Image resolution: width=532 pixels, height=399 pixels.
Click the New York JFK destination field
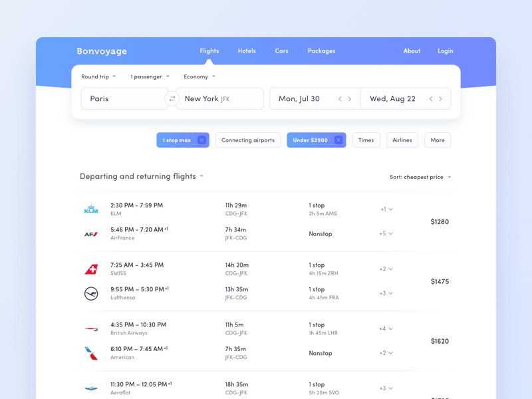point(219,98)
